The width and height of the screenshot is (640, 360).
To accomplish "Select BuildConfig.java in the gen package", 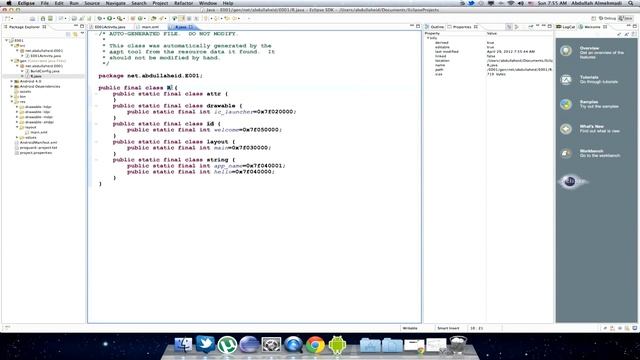I will point(45,71).
